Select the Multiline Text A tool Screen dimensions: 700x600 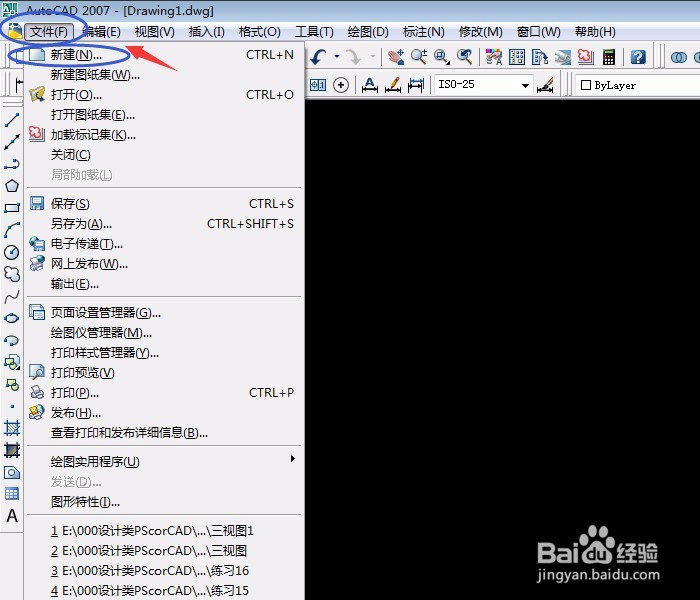(12, 516)
